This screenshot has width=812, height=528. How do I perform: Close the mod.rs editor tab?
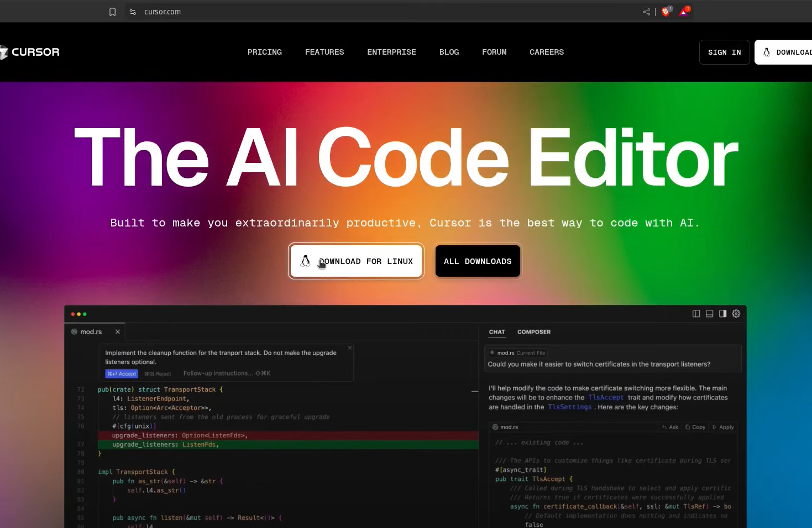pyautogui.click(x=118, y=332)
